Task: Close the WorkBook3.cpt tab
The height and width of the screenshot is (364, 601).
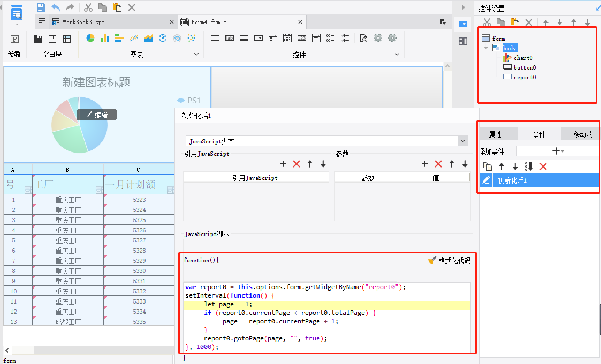Action: pos(172,22)
